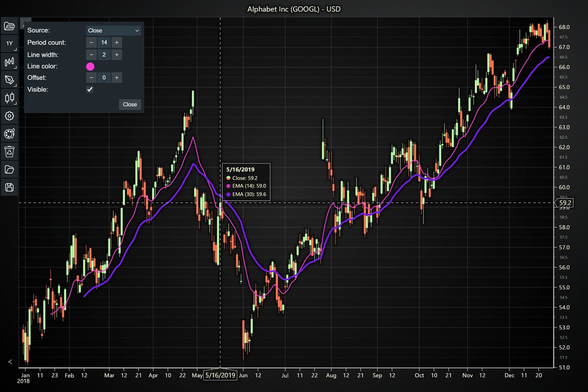Decrease the Period count value
The height and width of the screenshot is (392, 588).
tap(92, 43)
